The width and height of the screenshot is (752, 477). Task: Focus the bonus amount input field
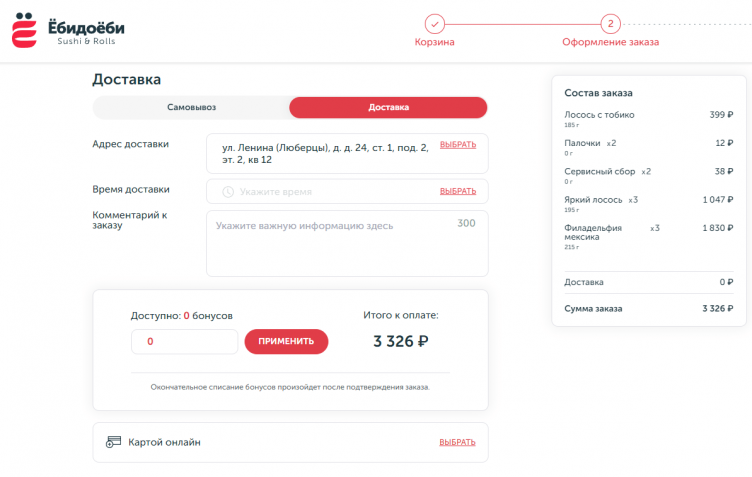click(184, 341)
